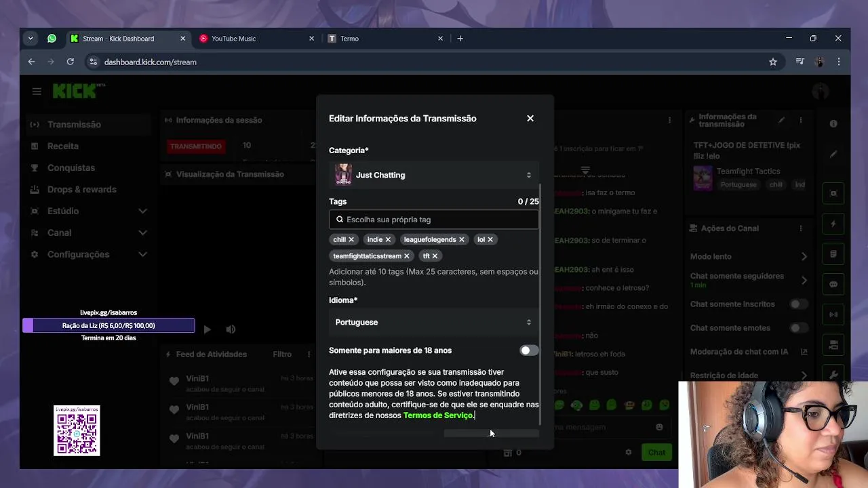
Task: Open the Chrome three-dot menu
Action: 839,62
